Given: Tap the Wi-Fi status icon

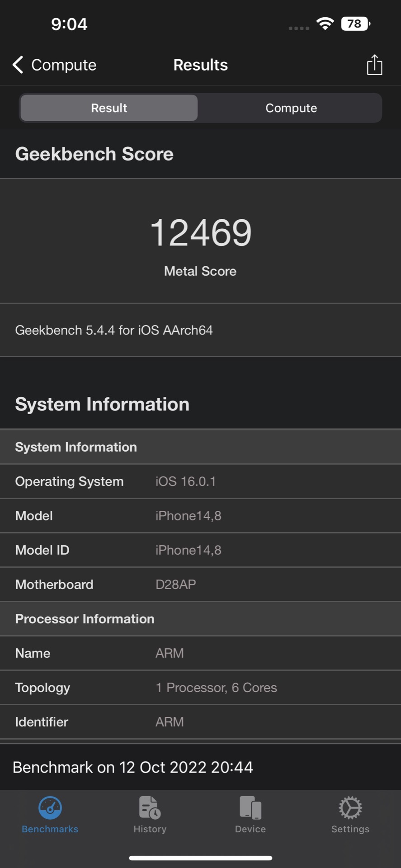Looking at the screenshot, I should tap(325, 24).
